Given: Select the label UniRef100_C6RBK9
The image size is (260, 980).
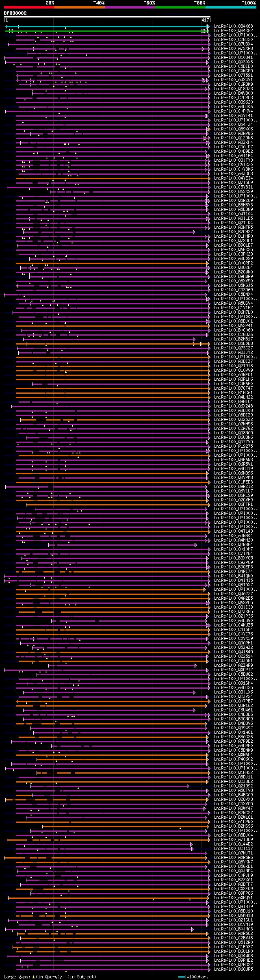Looking at the screenshot, I should click(233, 85).
